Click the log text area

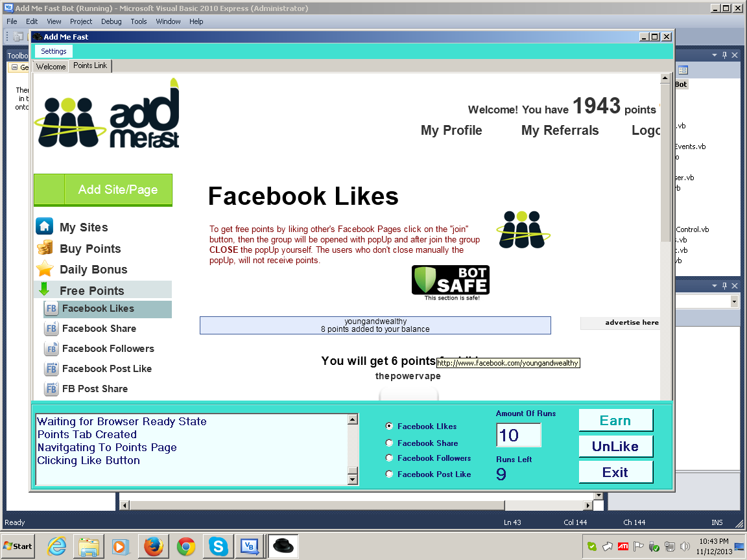[x=192, y=450]
